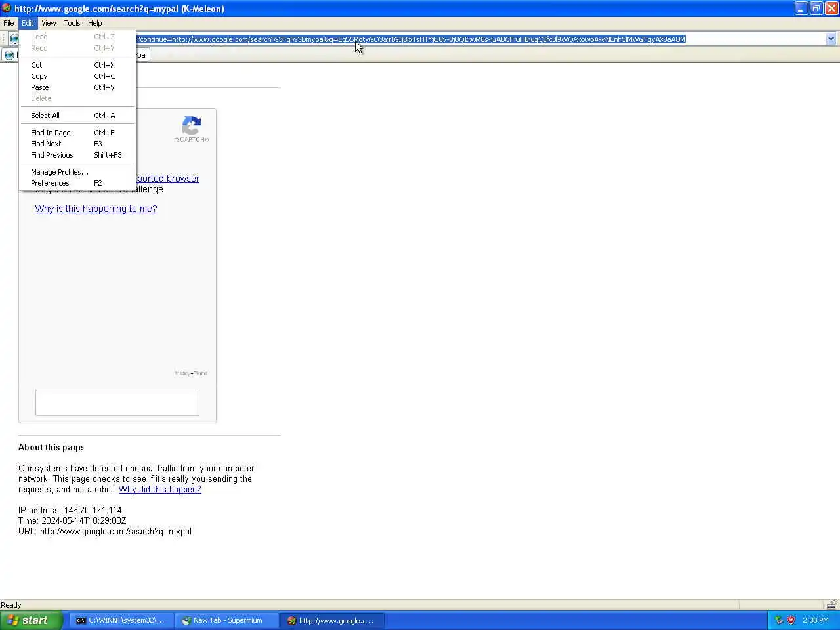Click the 'About this page' heading
The image size is (840, 630).
[51, 447]
